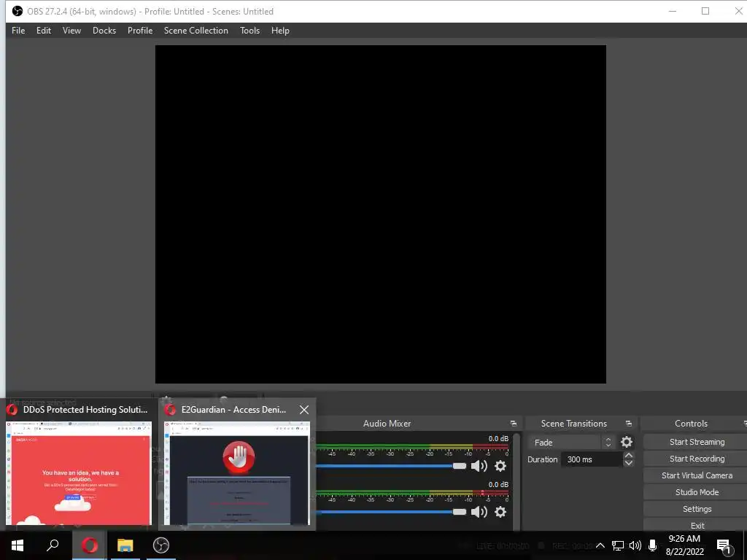Open the Edit menu
Viewport: 747px width, 560px height.
pos(43,31)
